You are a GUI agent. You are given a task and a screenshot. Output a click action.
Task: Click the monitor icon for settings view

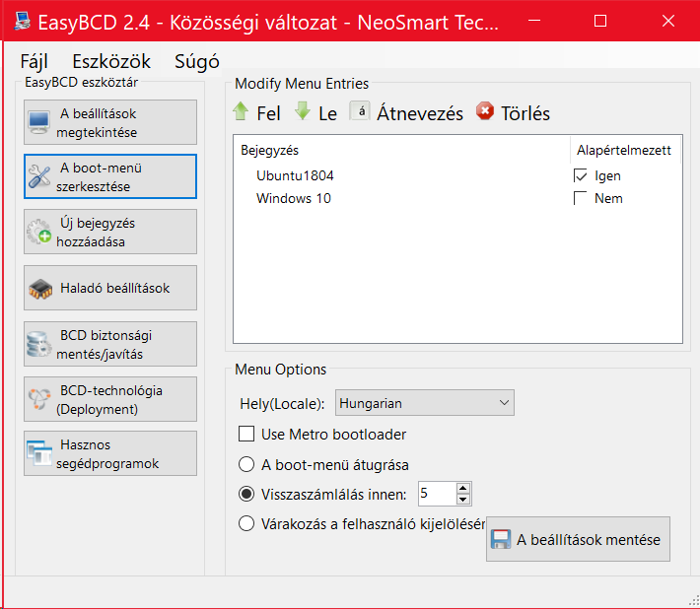click(38, 122)
